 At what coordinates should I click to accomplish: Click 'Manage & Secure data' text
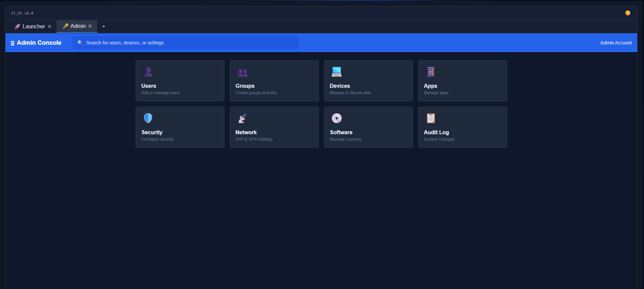[x=350, y=93]
